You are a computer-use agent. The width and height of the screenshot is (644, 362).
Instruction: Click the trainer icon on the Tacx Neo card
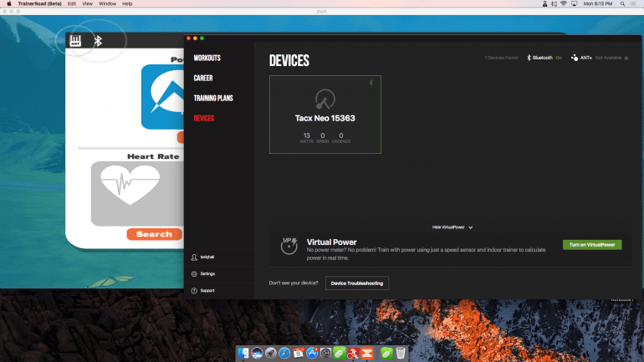tap(325, 99)
